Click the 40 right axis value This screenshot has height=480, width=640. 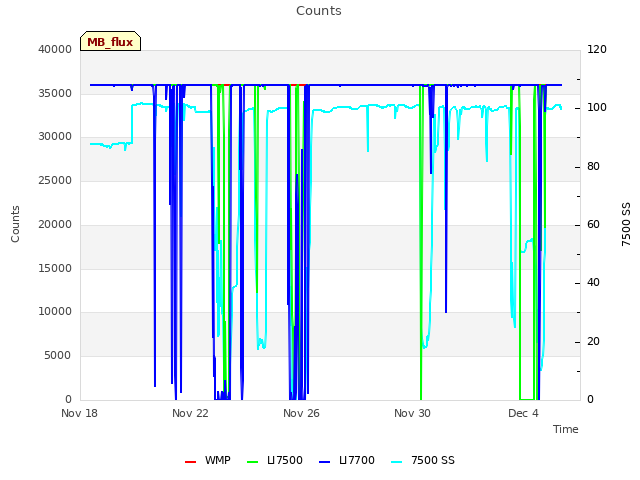[593, 283]
